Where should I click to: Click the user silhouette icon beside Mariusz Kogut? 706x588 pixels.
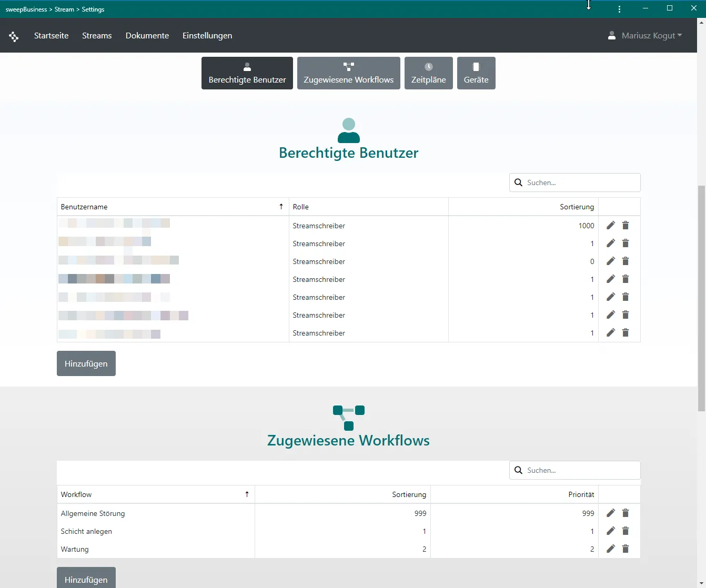click(x=611, y=35)
